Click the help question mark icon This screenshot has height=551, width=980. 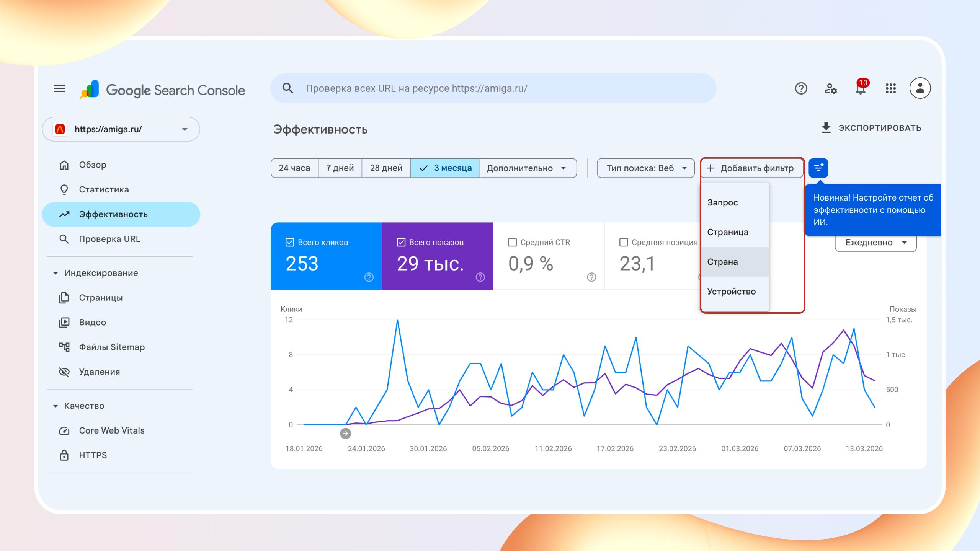(x=801, y=88)
